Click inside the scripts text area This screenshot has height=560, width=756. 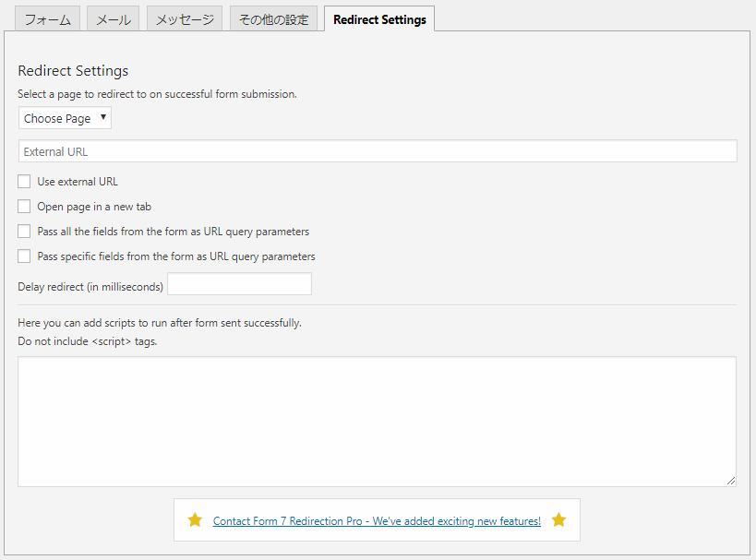coord(377,422)
